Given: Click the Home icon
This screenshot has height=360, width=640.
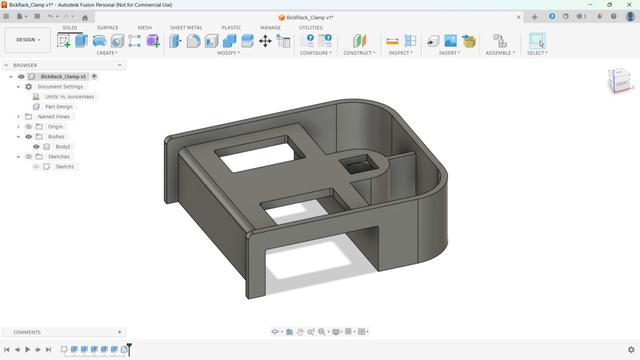Looking at the screenshot, I should coord(85,18).
